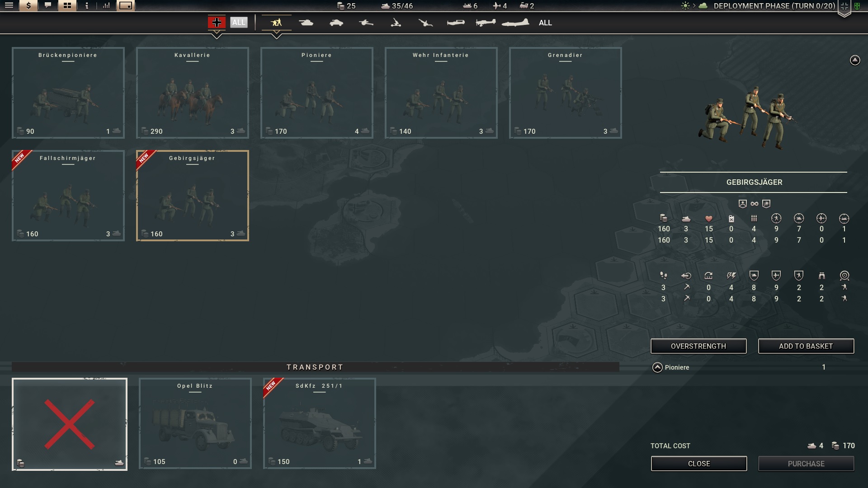This screenshot has height=488, width=868.
Task: Select the Kavallerie unit card
Action: (x=193, y=93)
